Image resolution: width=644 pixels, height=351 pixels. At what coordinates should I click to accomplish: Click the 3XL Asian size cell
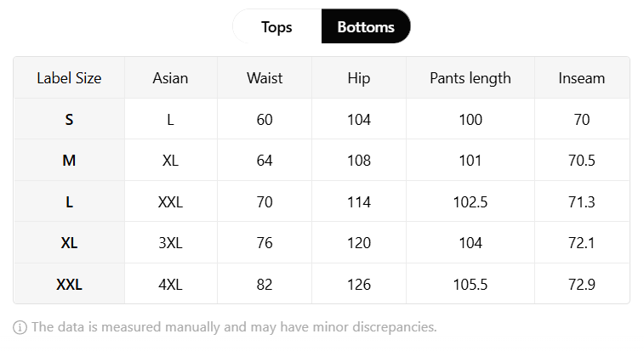(170, 242)
